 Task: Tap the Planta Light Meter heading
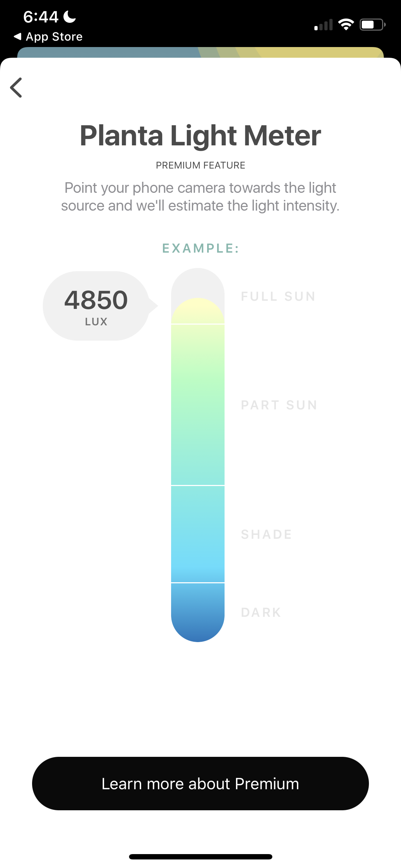pos(200,136)
